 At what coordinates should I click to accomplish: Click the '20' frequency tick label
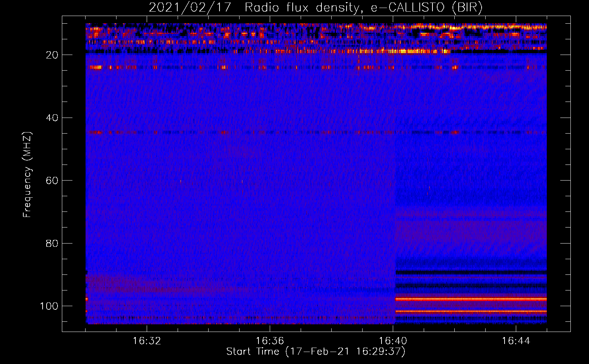pyautogui.click(x=52, y=55)
